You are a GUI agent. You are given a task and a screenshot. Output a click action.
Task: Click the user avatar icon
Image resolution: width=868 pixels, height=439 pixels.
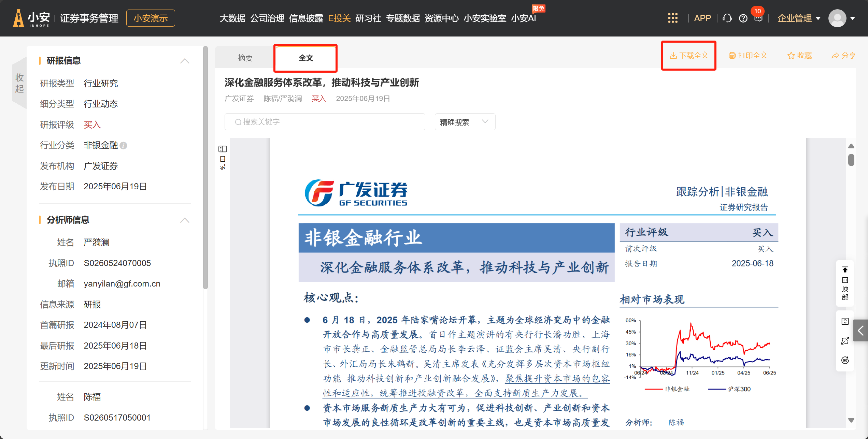pos(837,18)
